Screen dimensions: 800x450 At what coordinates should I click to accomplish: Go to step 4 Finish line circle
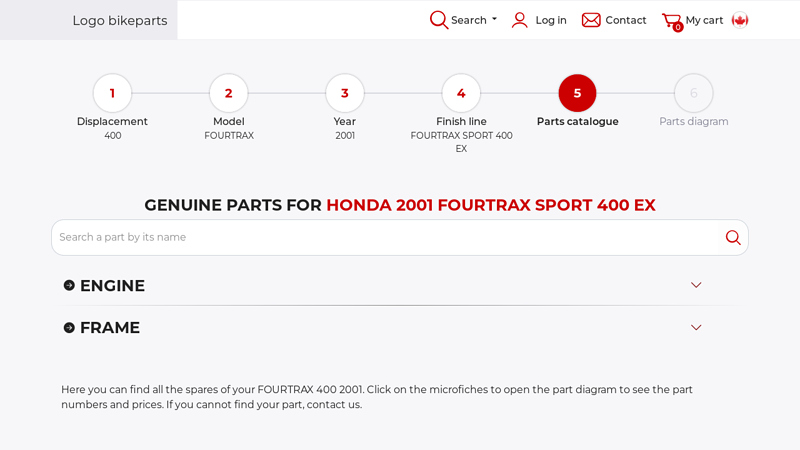pos(461,93)
